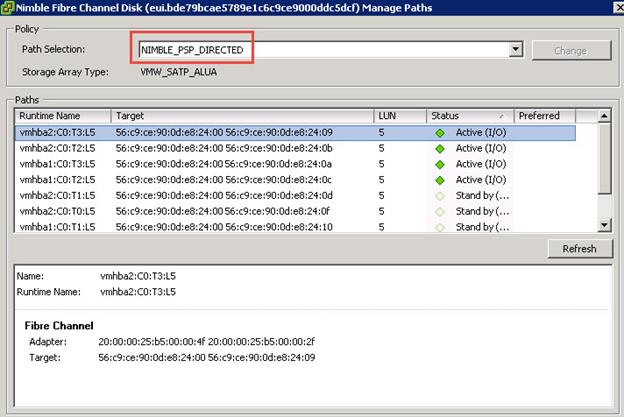Viewport: 624px width, 417px height.
Task: Click green active icon for vmhba2:C0:T2:L5
Action: coord(440,149)
